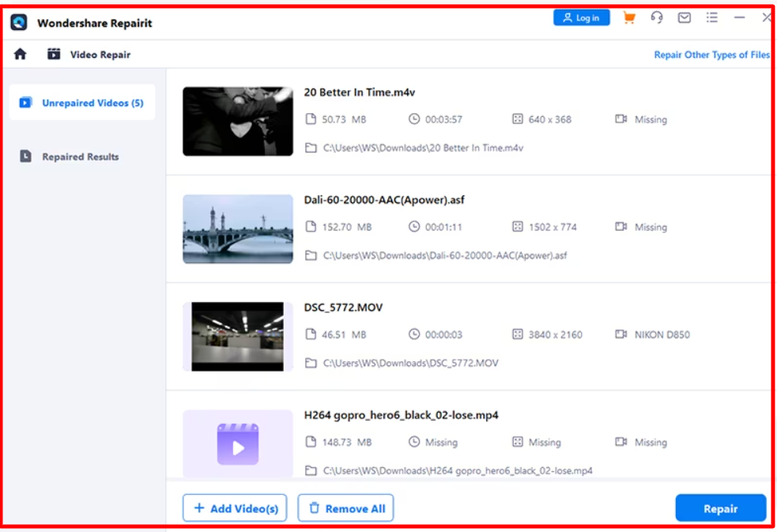
Task: Click the Wondershare Repairit logo icon
Action: point(19,22)
